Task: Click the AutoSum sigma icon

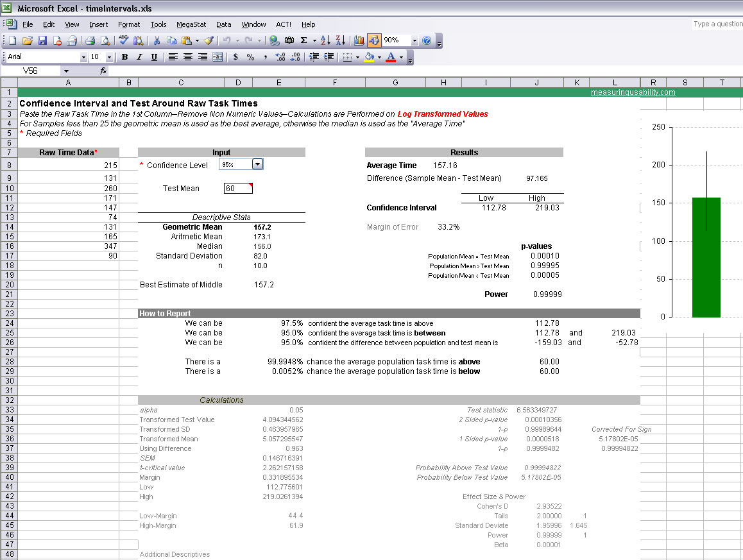Action: [303, 41]
